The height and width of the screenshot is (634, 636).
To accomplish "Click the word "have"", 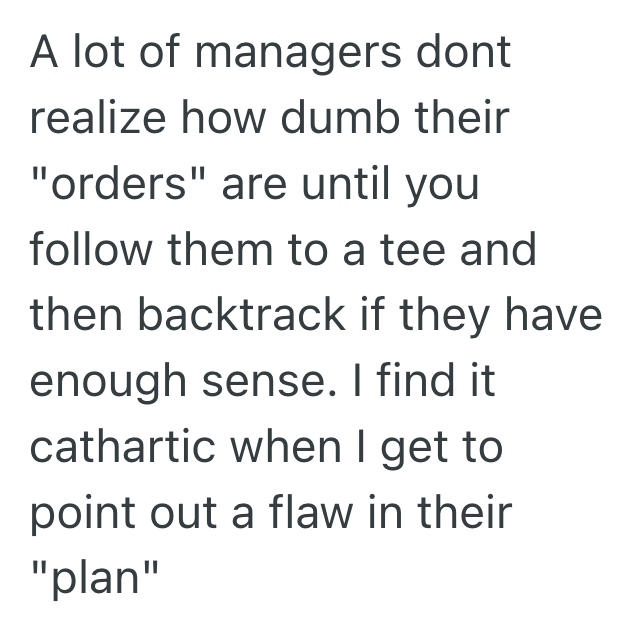I will coord(555,315).
